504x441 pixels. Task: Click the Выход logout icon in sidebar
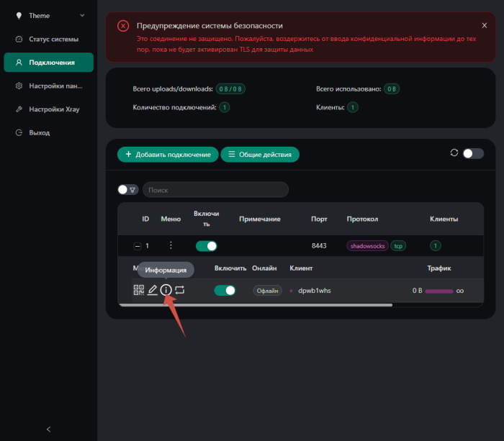click(19, 133)
